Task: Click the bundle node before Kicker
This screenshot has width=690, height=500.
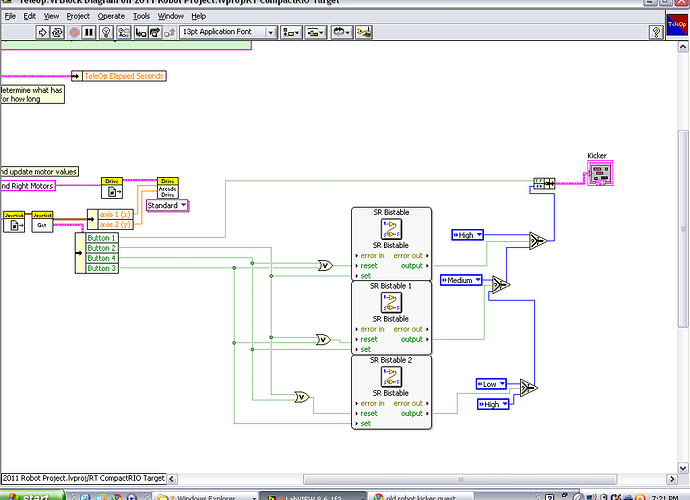Action: point(544,184)
